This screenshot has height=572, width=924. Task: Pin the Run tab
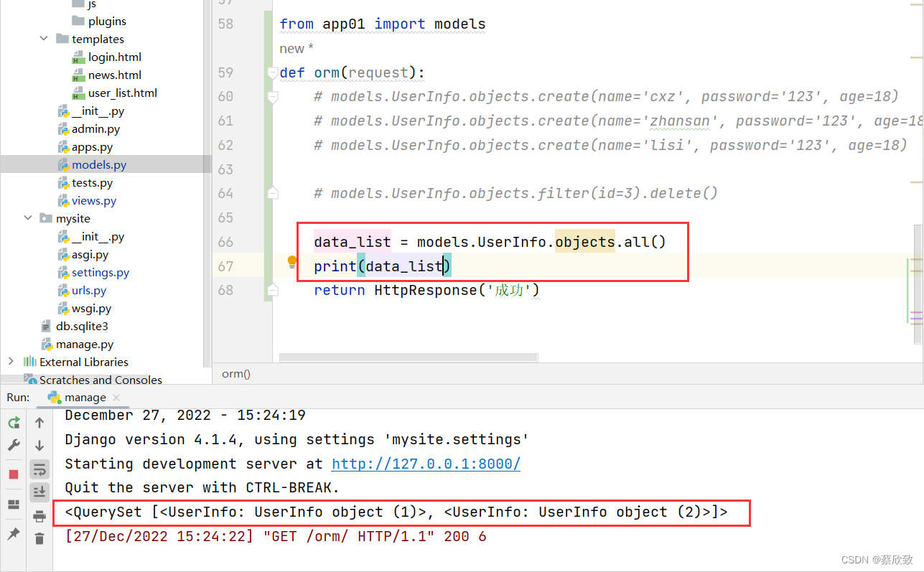click(14, 534)
